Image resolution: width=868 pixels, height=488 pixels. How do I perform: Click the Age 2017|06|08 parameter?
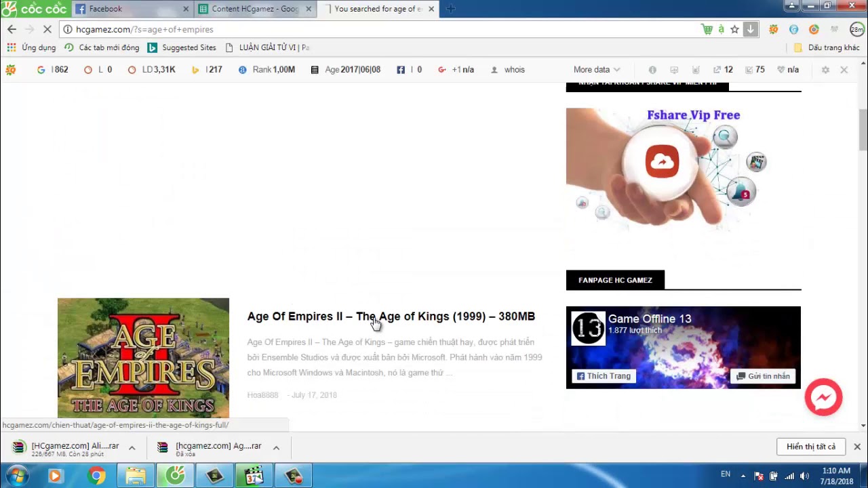346,70
